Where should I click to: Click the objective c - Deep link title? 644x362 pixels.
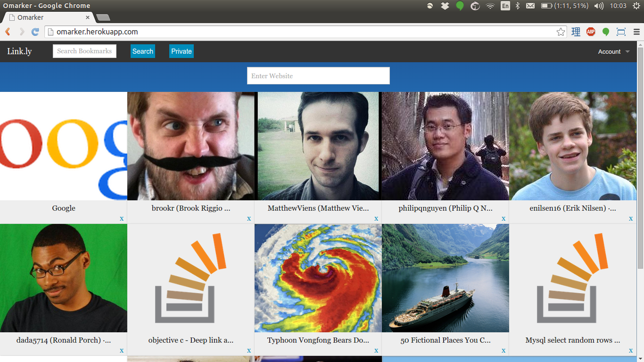coord(191,340)
